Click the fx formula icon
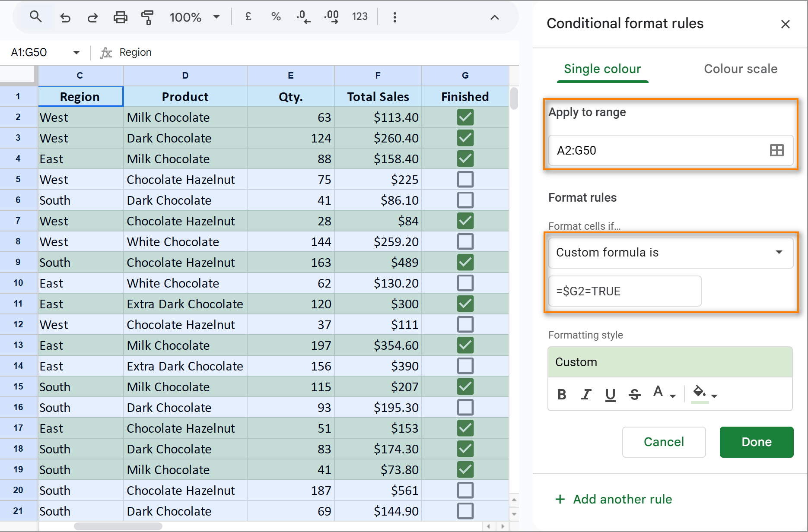 click(106, 53)
